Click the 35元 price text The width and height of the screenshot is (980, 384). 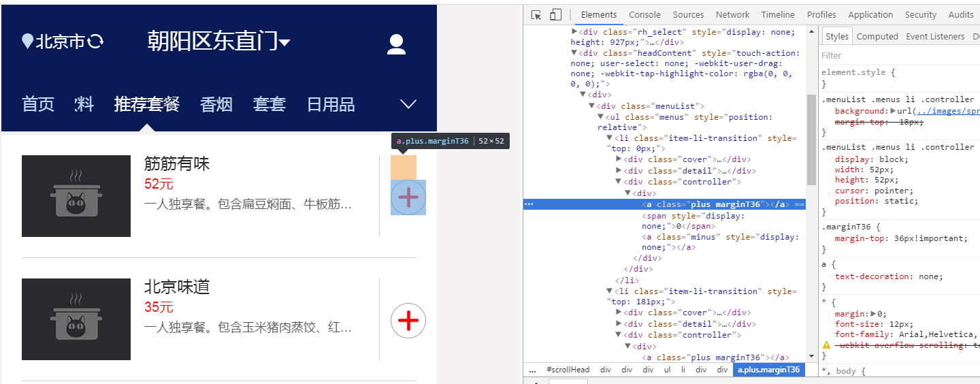tap(159, 307)
